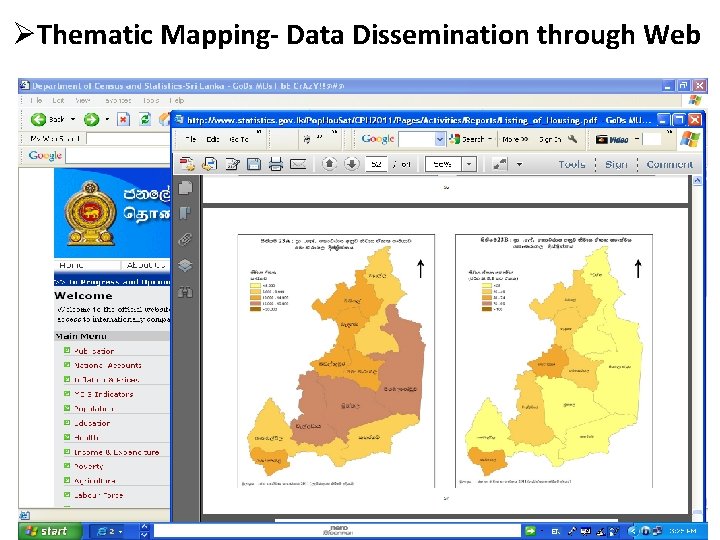Open File menu in PDF window
Image resolution: width=720 pixels, height=540 pixels.
click(x=191, y=139)
